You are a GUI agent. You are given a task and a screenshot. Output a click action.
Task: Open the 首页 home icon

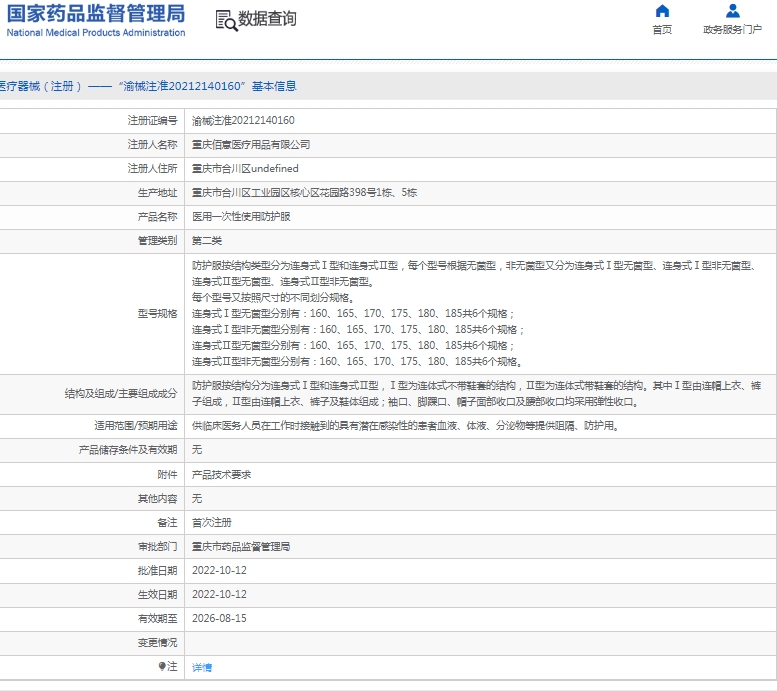click(662, 11)
